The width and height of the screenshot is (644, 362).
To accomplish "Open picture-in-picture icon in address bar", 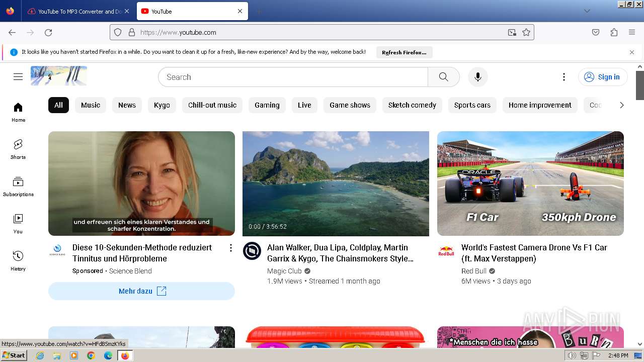I will (x=512, y=32).
